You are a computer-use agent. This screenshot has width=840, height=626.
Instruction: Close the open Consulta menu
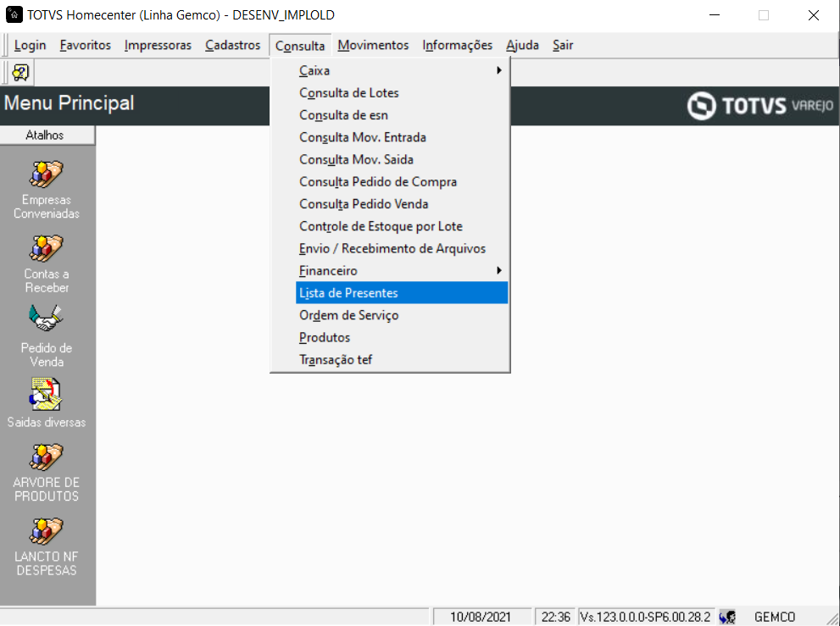tap(300, 46)
